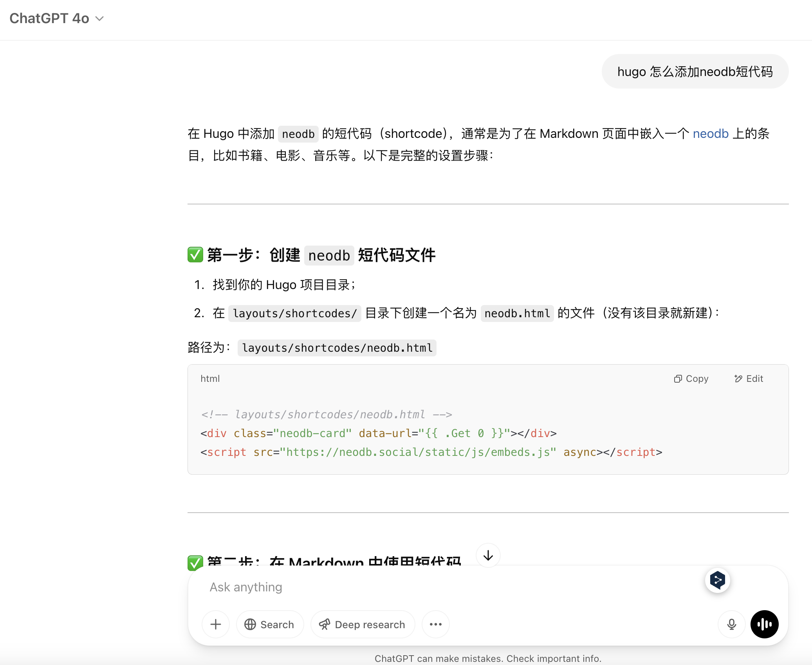Start dictation with the microphone icon

tap(731, 624)
